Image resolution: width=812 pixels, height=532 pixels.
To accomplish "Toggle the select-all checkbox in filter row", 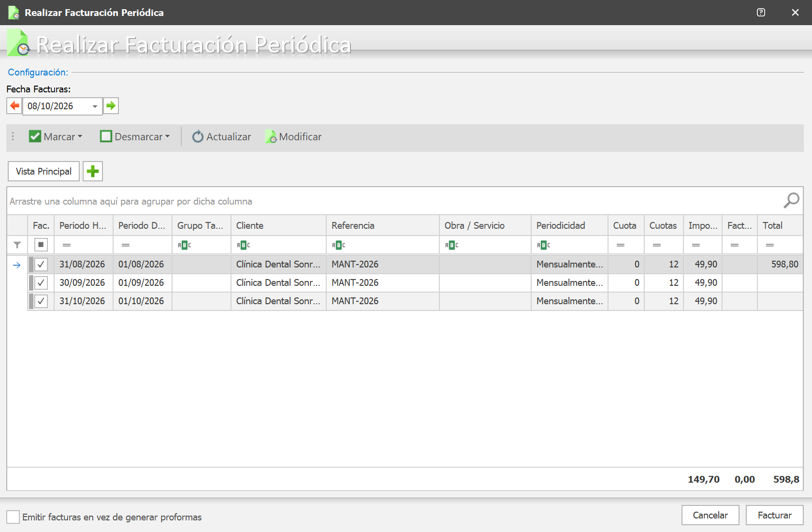I will coord(41,245).
